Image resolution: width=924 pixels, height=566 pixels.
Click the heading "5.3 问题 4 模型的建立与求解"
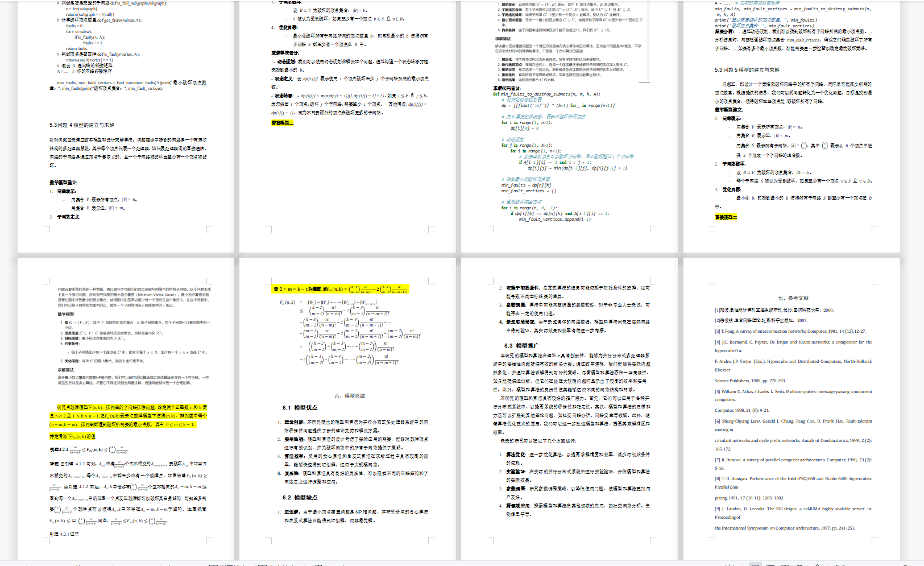[x=81, y=125]
